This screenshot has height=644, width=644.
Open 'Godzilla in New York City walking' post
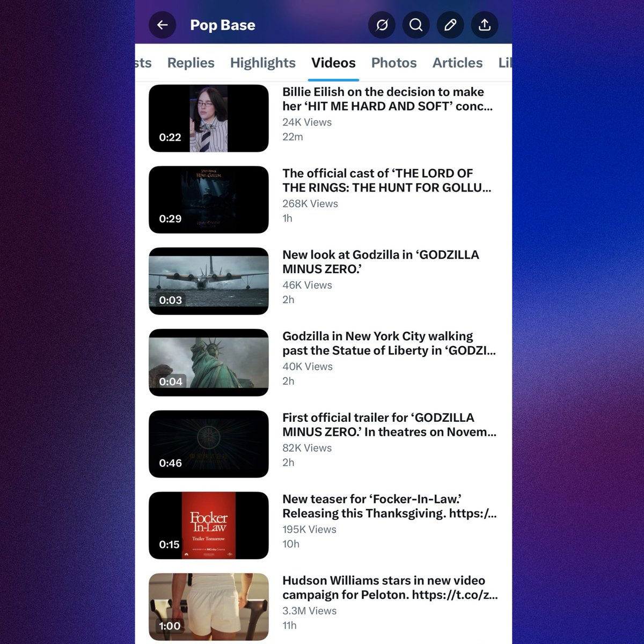[x=389, y=343]
